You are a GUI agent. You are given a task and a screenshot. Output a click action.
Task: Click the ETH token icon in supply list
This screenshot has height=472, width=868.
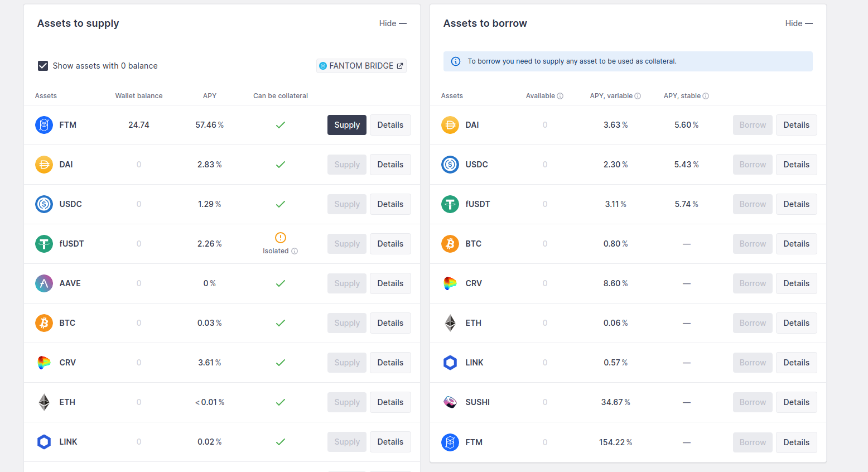click(x=44, y=402)
